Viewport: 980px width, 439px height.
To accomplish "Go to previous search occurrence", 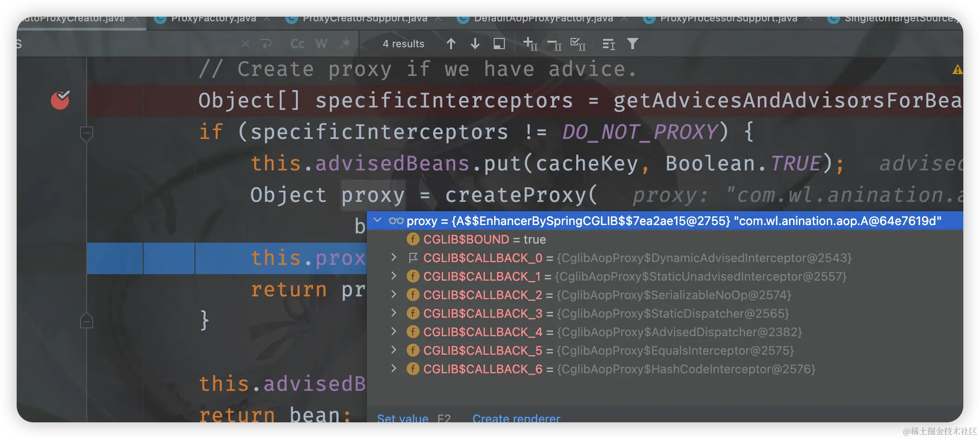I will pyautogui.click(x=451, y=44).
